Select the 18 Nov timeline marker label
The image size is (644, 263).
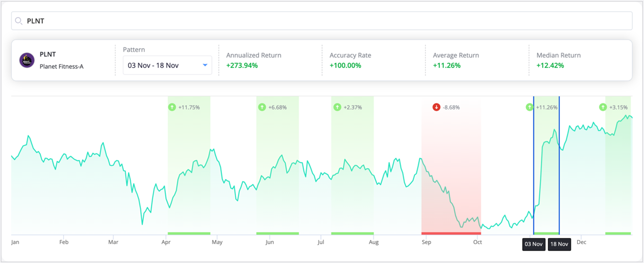pyautogui.click(x=560, y=244)
